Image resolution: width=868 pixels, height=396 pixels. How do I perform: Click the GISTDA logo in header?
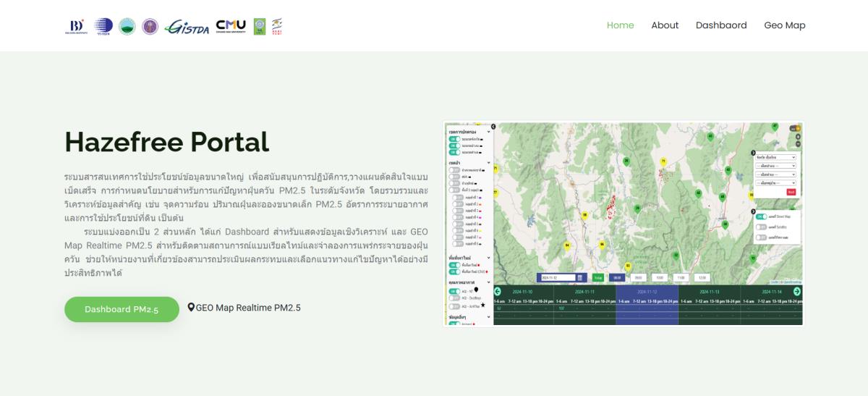[187, 27]
